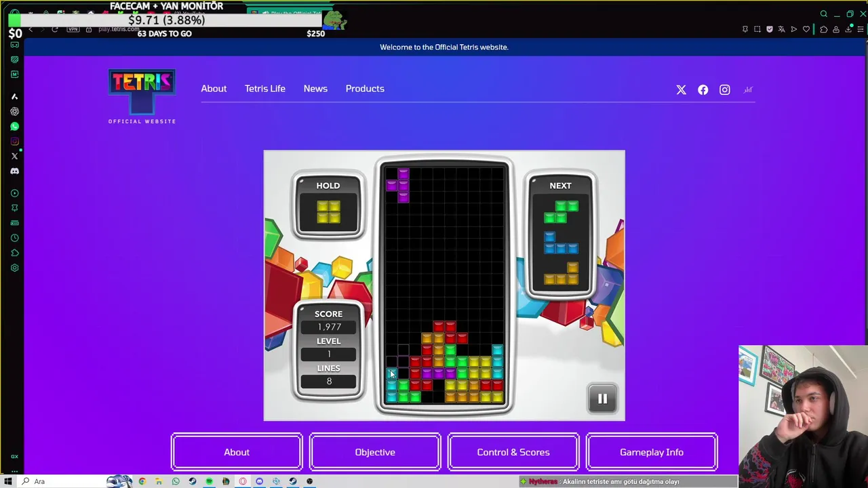Open the Tetris Life menu item
This screenshot has height=488, width=868.
(x=264, y=89)
